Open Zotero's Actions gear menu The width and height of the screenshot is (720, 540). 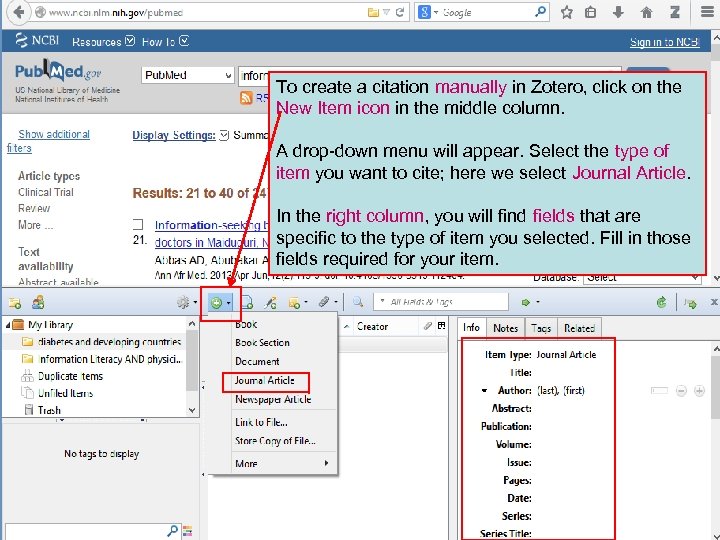[186, 302]
